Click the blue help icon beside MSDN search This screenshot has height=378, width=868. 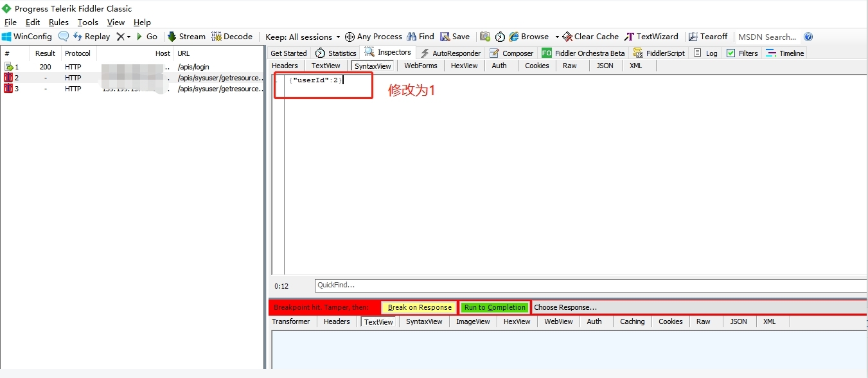point(808,37)
